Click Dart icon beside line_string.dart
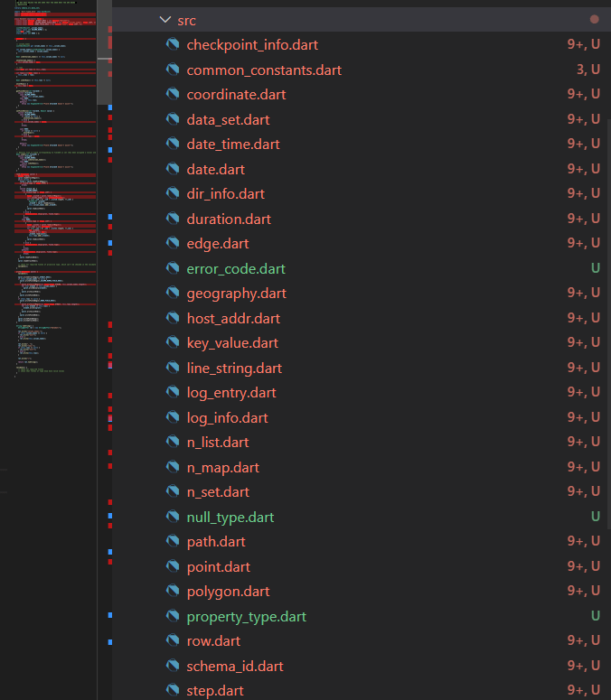Image resolution: width=611 pixels, height=700 pixels. [x=173, y=367]
